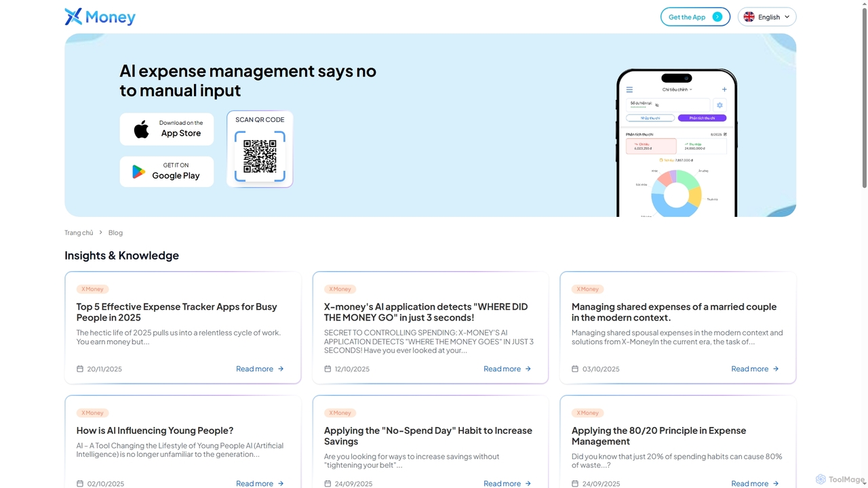Open Applying the 80/20 Principle article

pyautogui.click(x=658, y=436)
